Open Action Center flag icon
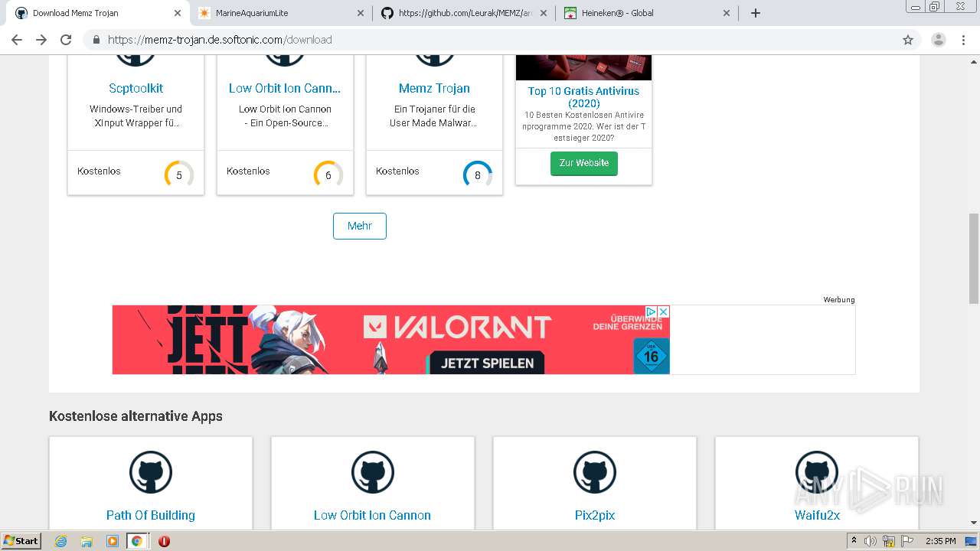Screen dimensions: 980x551 click(907, 541)
